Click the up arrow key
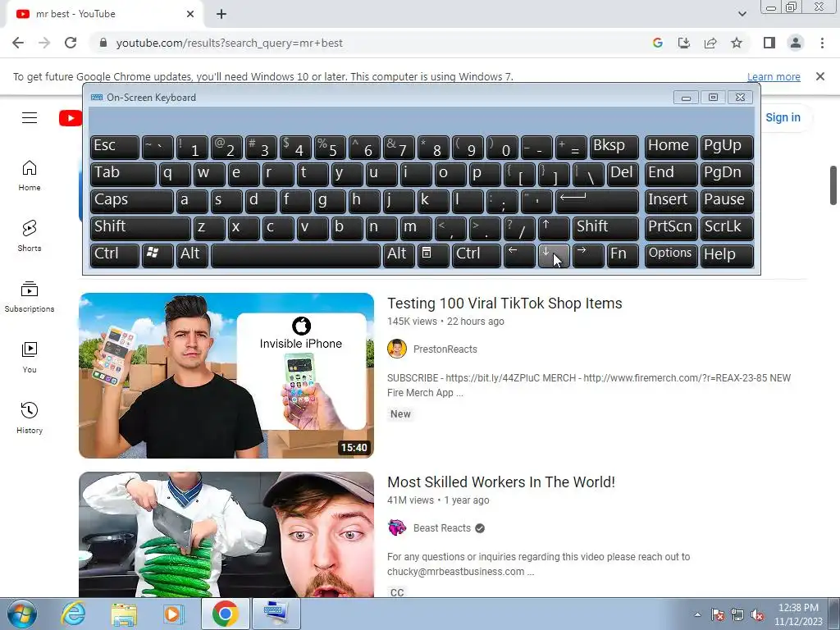This screenshot has width=840, height=630. 554,228
